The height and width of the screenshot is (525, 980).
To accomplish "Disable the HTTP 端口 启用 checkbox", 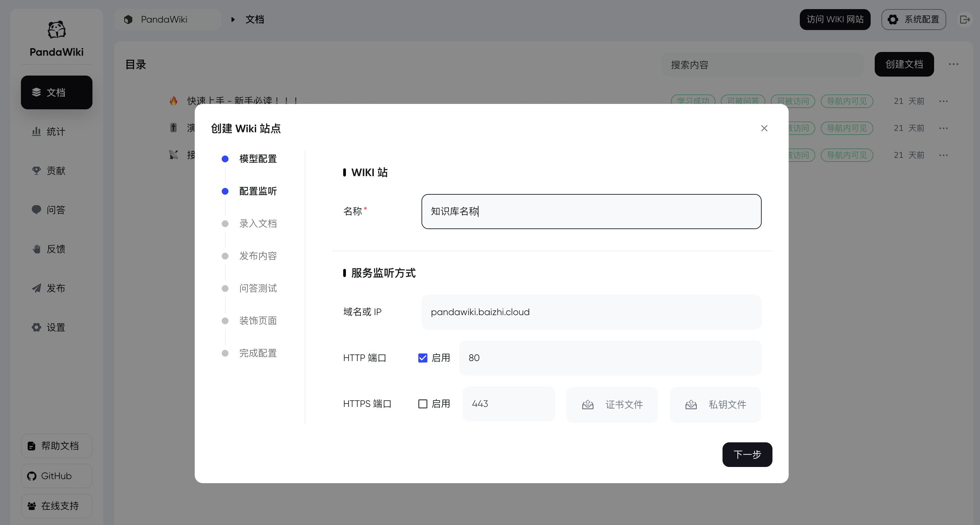I will (x=423, y=358).
